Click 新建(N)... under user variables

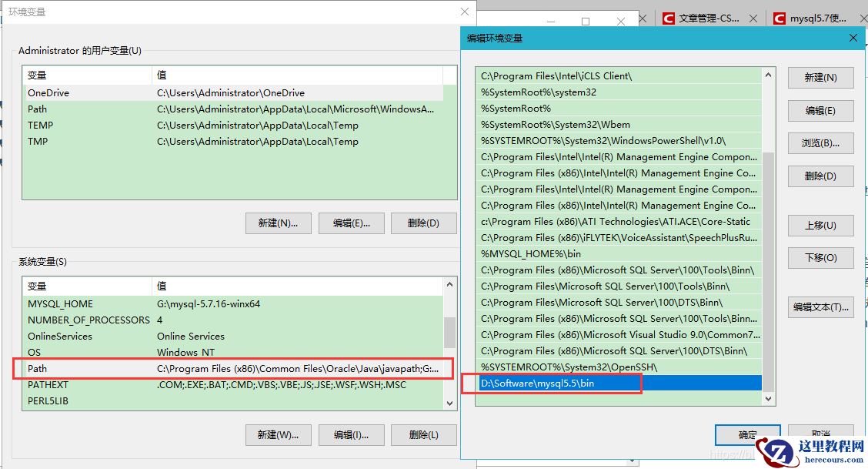click(x=278, y=223)
